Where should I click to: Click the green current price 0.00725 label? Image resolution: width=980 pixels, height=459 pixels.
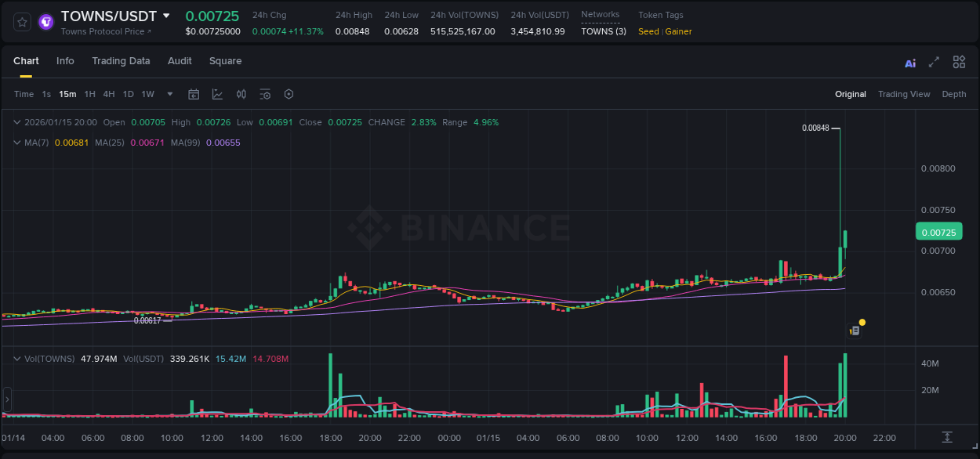click(940, 232)
